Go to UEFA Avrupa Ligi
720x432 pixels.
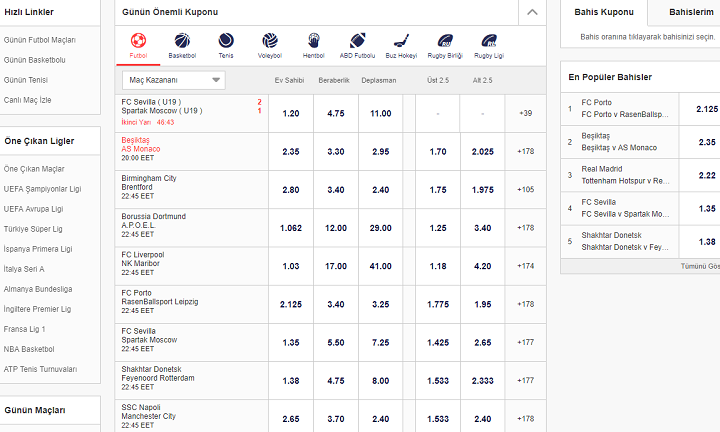[x=34, y=209]
